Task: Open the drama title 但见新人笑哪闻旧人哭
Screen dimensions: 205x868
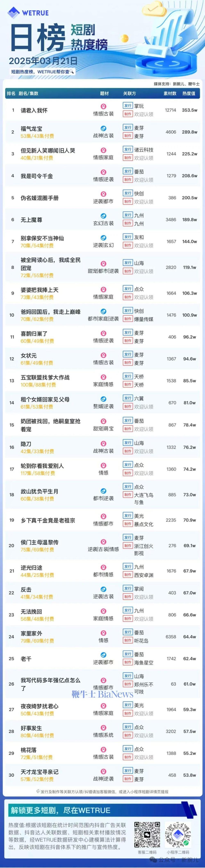Action: (x=48, y=150)
